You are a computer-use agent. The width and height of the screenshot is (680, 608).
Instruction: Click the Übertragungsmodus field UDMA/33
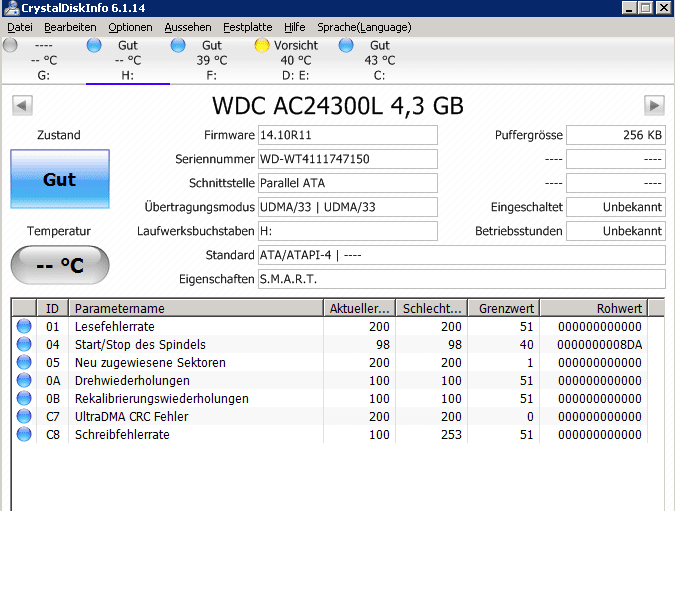pyautogui.click(x=348, y=207)
